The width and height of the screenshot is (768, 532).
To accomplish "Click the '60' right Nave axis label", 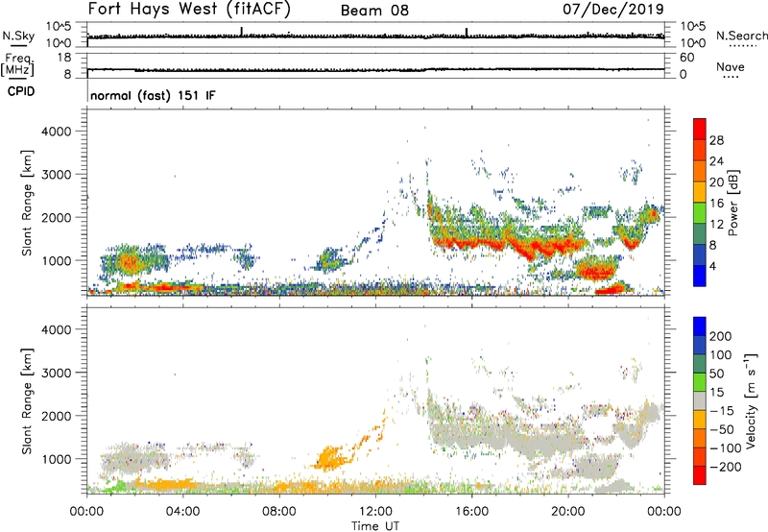I will (686, 58).
